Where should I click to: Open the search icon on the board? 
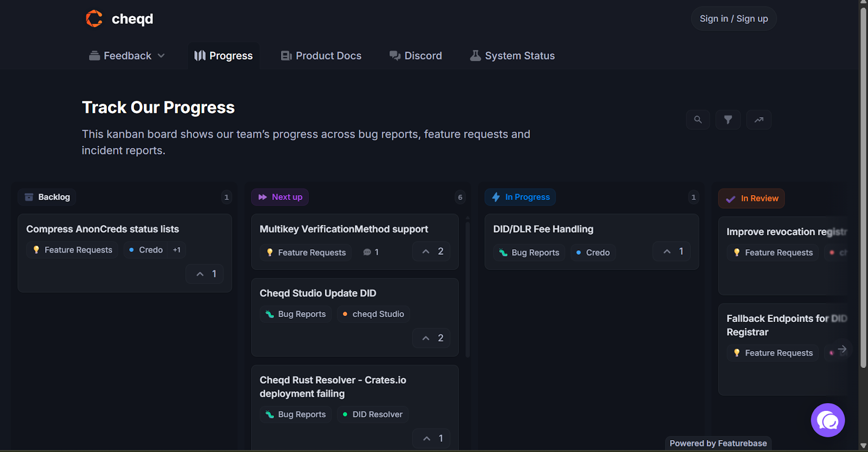point(698,120)
